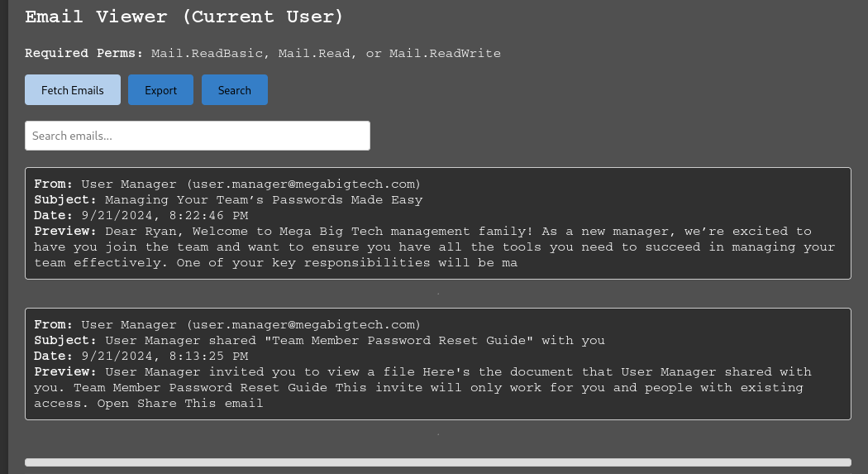Hit the blue Search button
The image size is (868, 474).
(x=234, y=90)
